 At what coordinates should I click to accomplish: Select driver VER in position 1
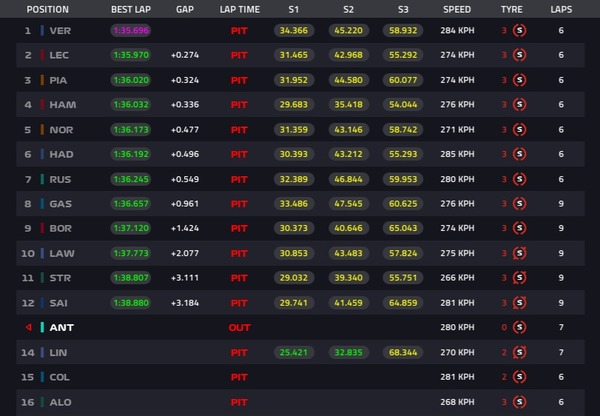[x=60, y=31]
